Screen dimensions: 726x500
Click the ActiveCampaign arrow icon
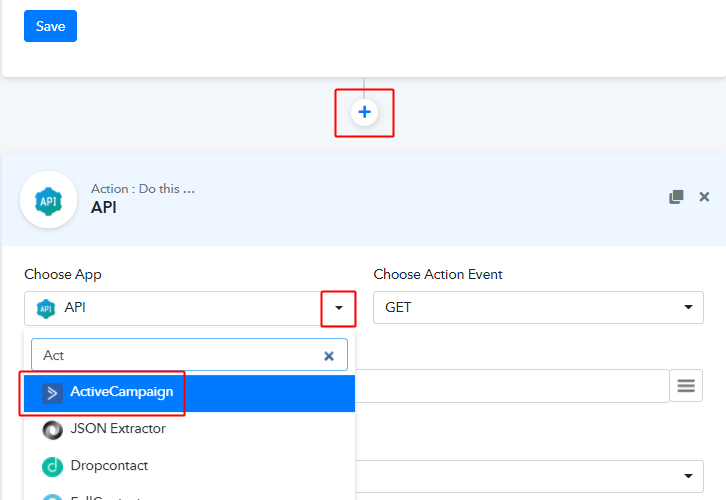click(x=52, y=394)
